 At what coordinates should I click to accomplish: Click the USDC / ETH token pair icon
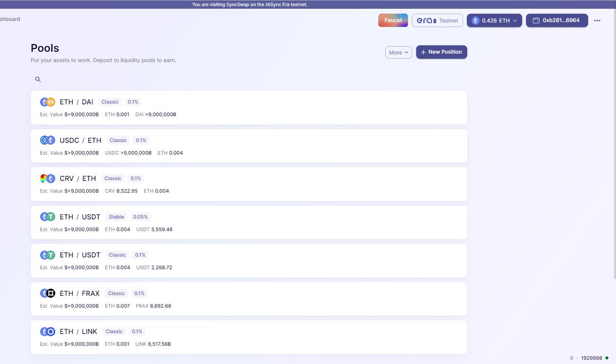pos(47,140)
